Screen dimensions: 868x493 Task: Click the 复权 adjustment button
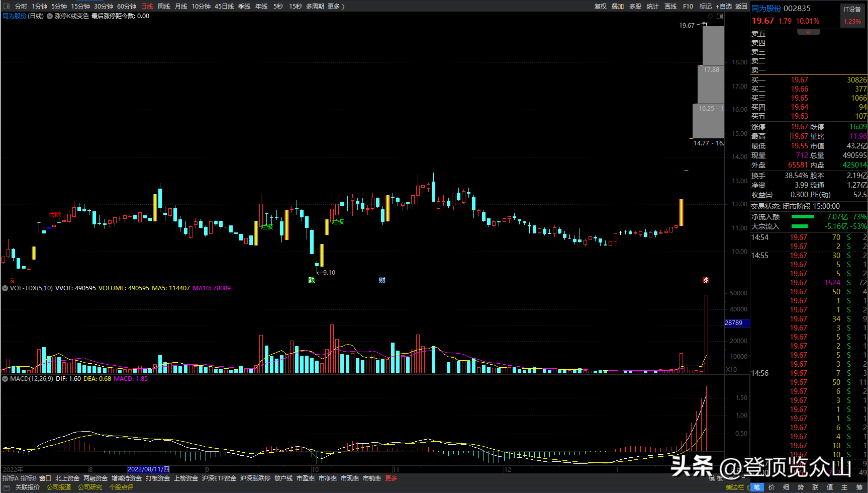coord(601,7)
